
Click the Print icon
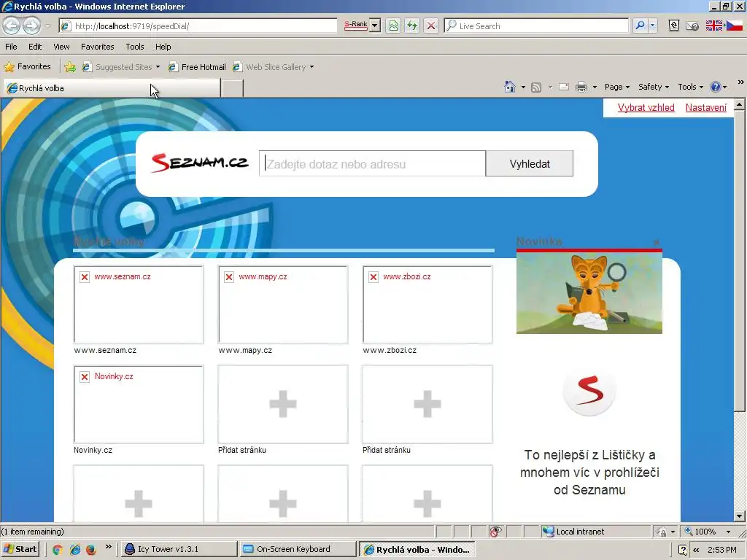(581, 87)
